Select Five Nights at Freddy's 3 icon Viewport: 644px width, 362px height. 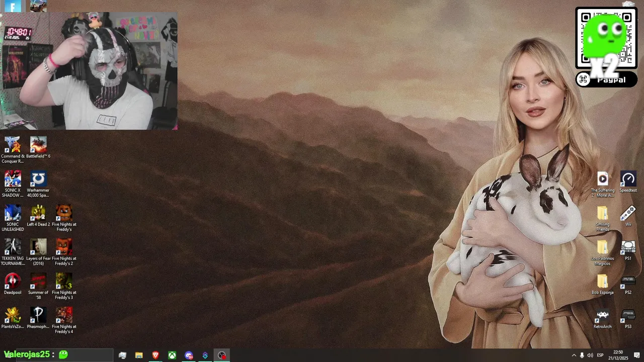(64, 286)
